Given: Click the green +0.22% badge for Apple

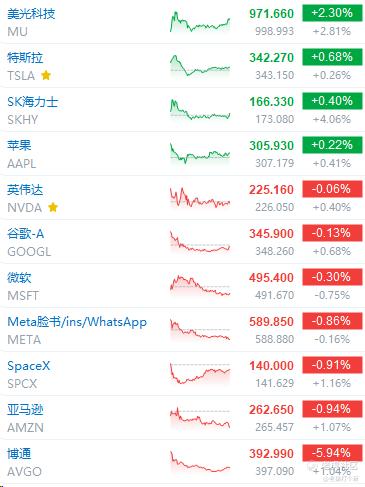Looking at the screenshot, I should tap(332, 145).
